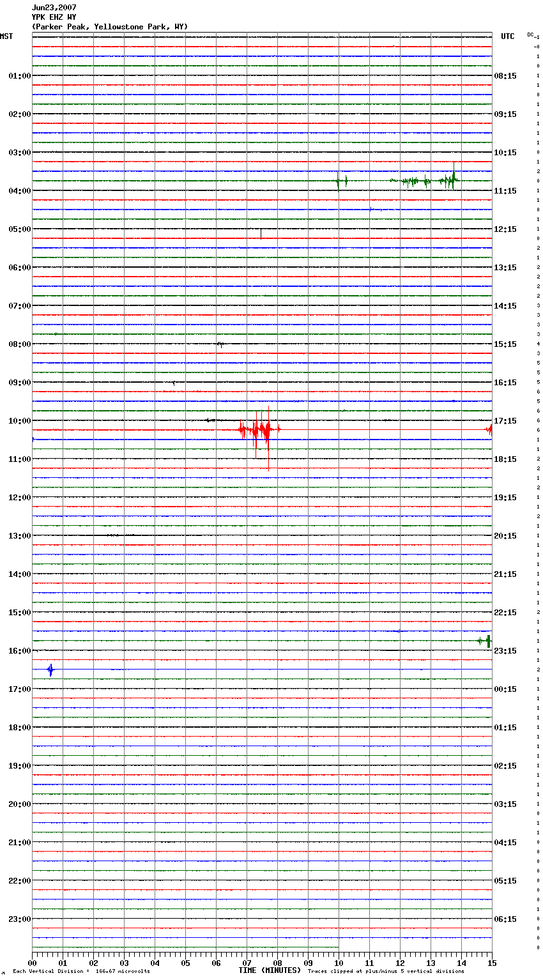Select the 03:15 UTC time label
The width and height of the screenshot is (543, 980).
(x=505, y=804)
